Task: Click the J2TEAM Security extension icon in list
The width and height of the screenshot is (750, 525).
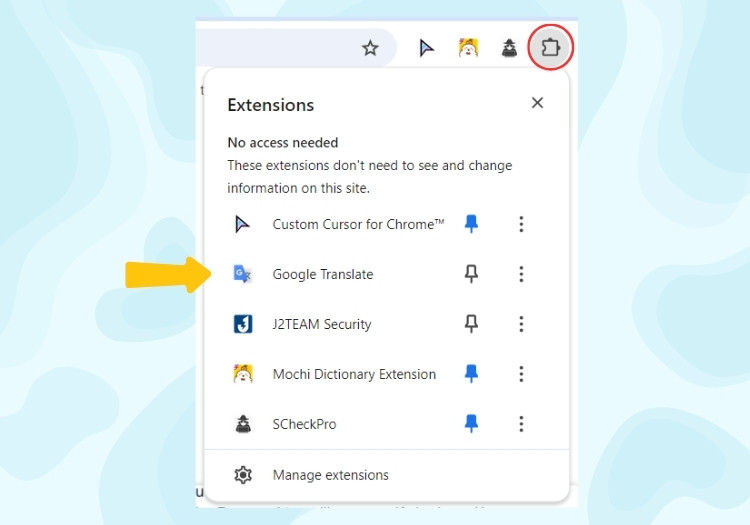Action: tap(243, 324)
